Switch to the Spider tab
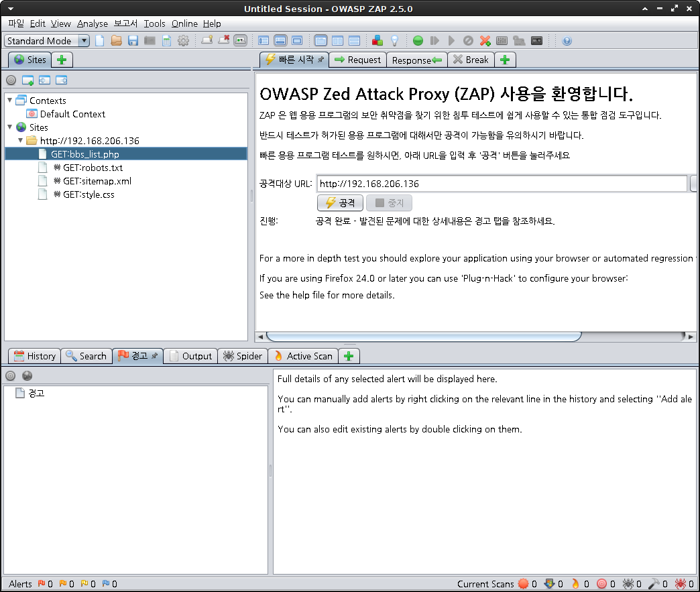This screenshot has height=592, width=700. click(x=243, y=356)
